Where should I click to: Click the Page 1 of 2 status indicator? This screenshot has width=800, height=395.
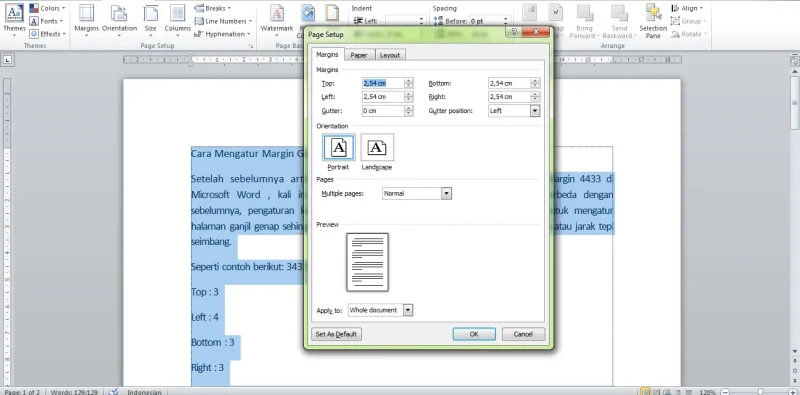click(22, 392)
